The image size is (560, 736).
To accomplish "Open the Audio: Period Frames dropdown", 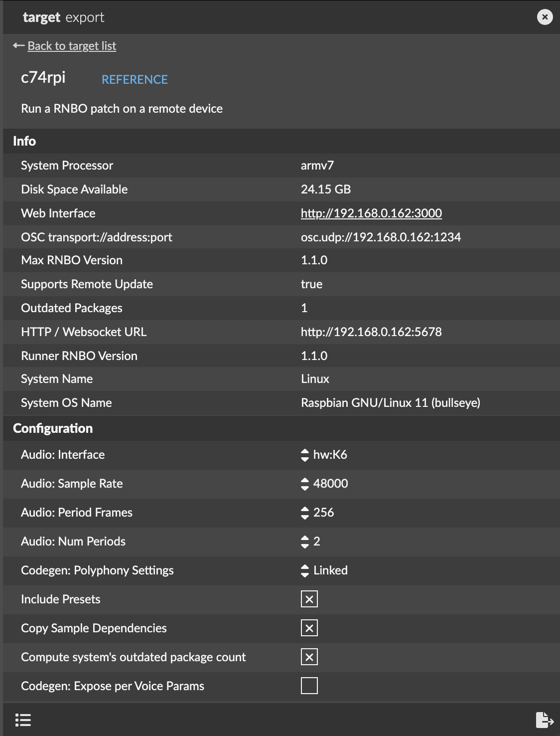I will pyautogui.click(x=317, y=513).
